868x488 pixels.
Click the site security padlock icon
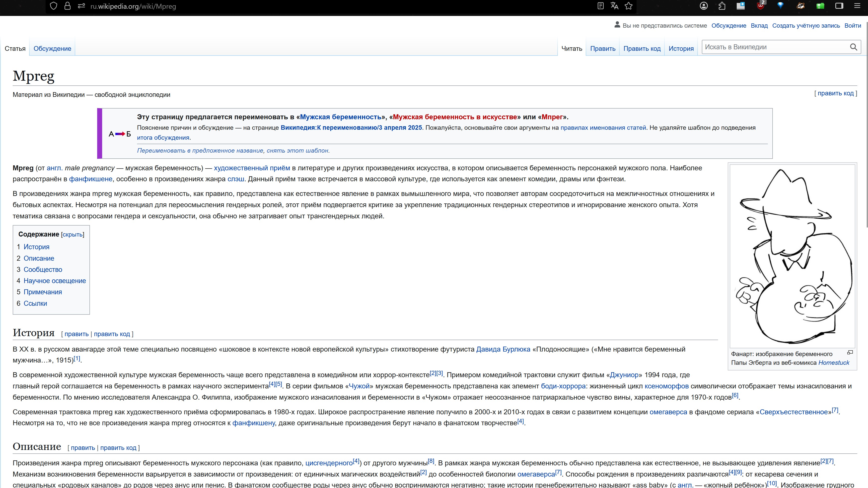[67, 6]
